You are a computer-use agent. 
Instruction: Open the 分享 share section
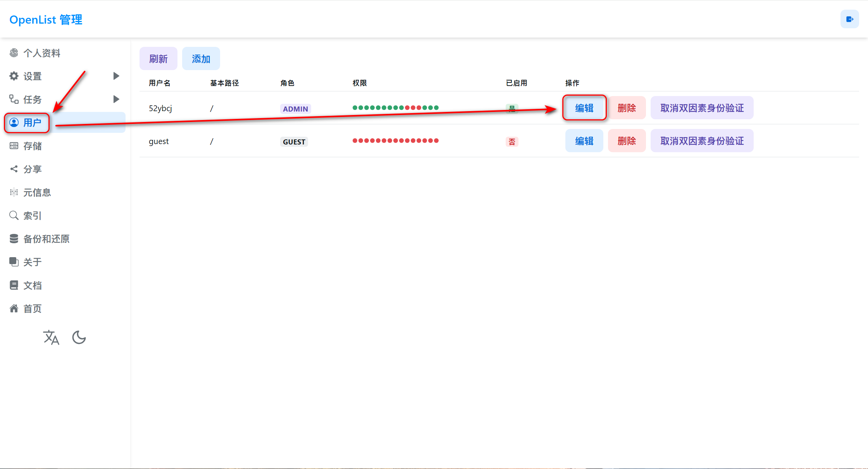click(x=33, y=169)
